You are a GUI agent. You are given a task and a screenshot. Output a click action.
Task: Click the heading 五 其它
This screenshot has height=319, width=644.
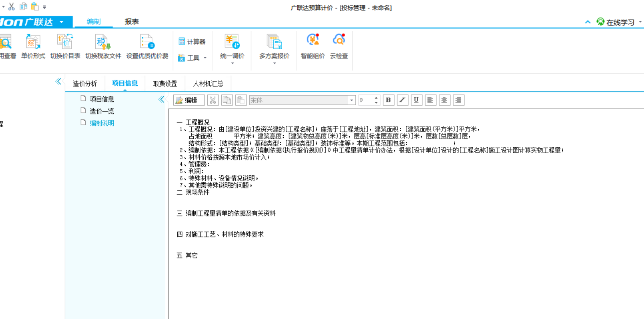click(187, 255)
